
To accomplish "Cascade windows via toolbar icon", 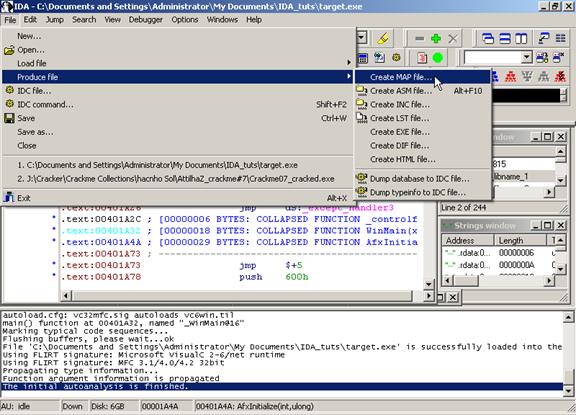I will [488, 39].
